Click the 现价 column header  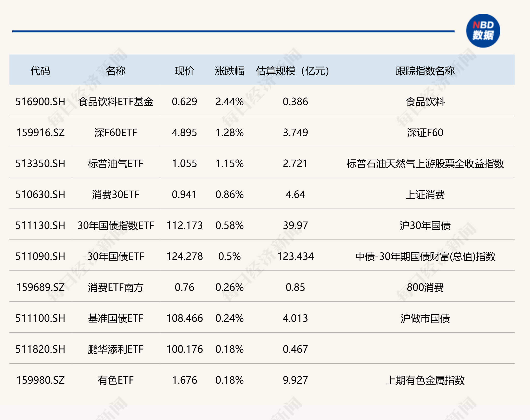pyautogui.click(x=184, y=71)
